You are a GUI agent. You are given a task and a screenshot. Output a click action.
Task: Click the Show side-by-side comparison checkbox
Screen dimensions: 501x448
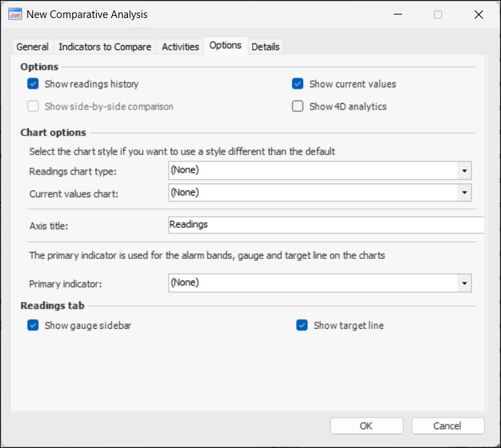33,107
